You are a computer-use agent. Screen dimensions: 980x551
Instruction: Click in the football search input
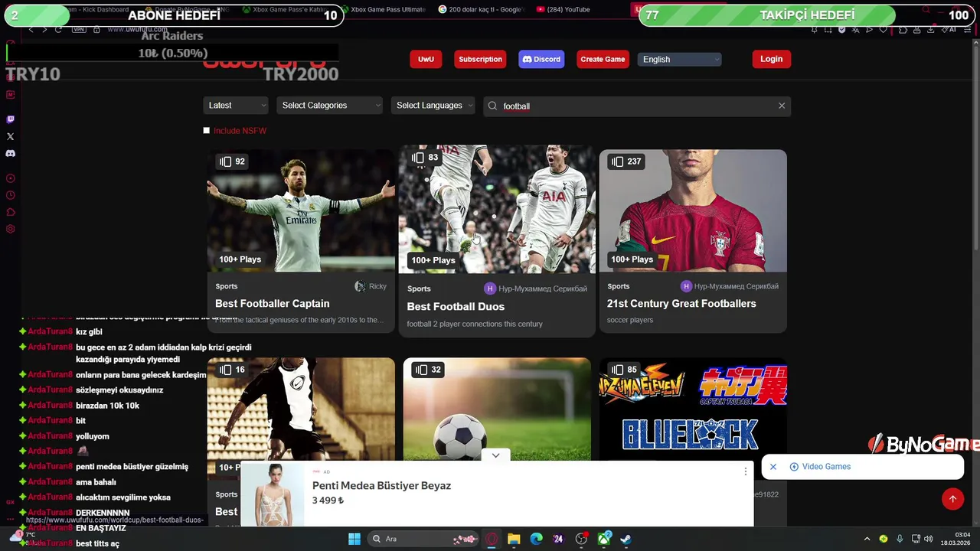tap(635, 106)
